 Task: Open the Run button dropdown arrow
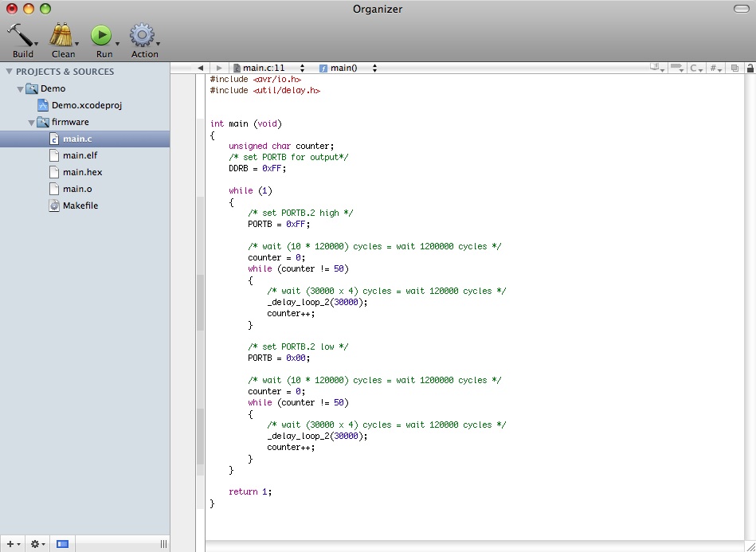tap(117, 44)
